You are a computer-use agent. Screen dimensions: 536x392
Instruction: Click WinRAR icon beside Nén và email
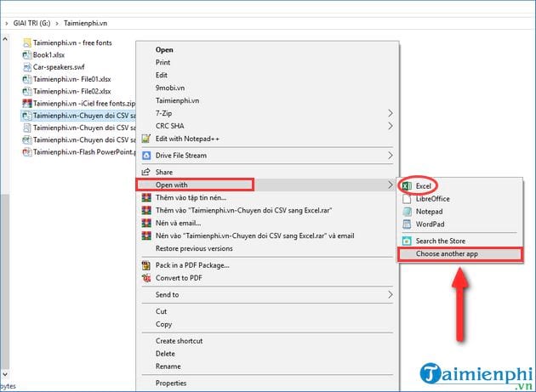click(x=146, y=223)
